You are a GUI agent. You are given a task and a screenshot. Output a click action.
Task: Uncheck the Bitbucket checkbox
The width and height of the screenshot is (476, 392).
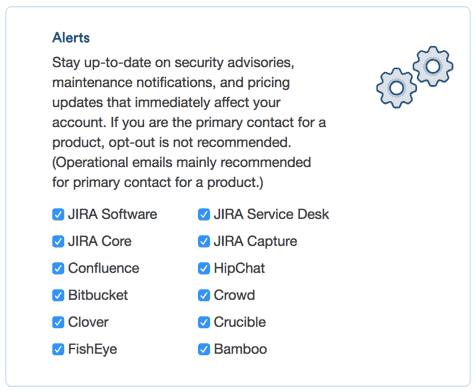[58, 295]
